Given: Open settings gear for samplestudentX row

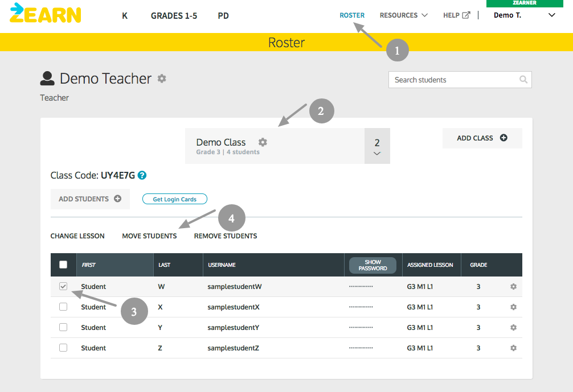Looking at the screenshot, I should coord(513,307).
